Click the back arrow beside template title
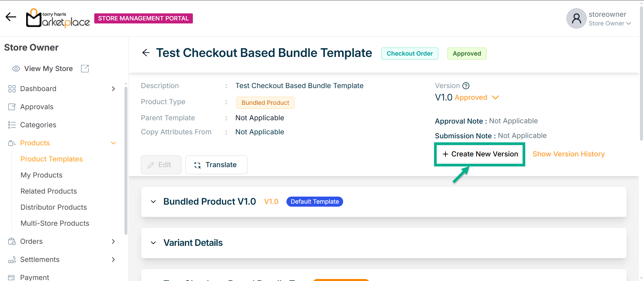The height and width of the screenshot is (281, 644). pyautogui.click(x=146, y=53)
